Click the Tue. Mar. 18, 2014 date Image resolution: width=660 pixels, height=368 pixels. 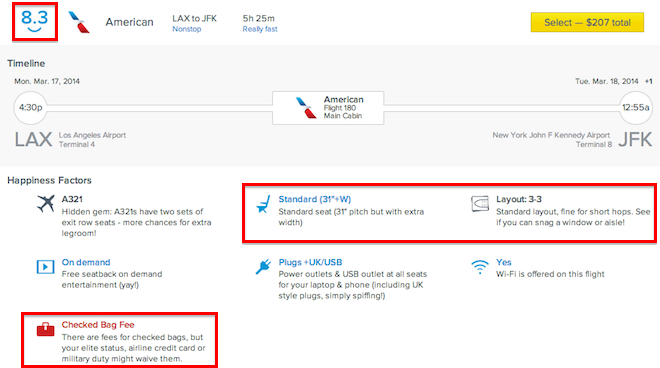(x=607, y=81)
